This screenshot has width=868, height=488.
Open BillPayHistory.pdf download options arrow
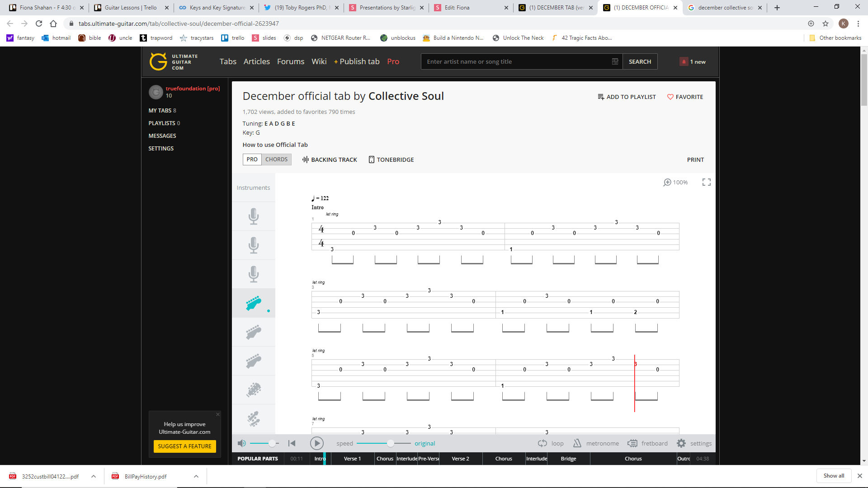click(196, 476)
